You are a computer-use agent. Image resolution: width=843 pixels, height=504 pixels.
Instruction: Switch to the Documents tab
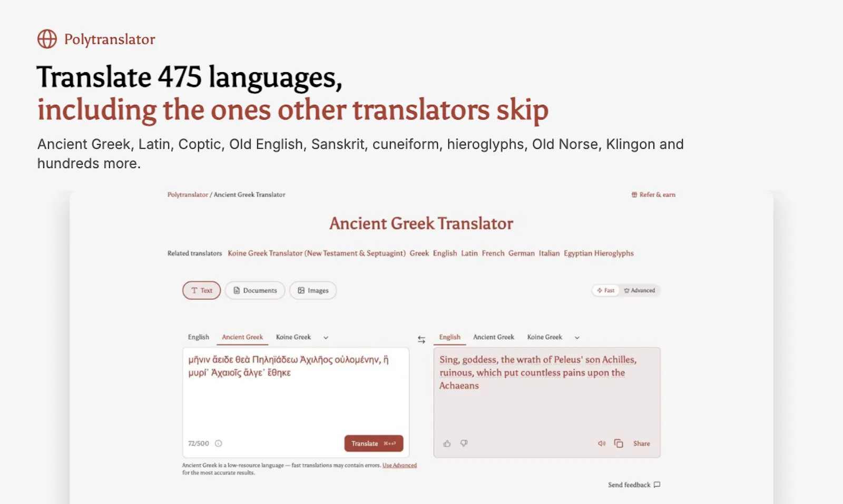click(x=255, y=290)
